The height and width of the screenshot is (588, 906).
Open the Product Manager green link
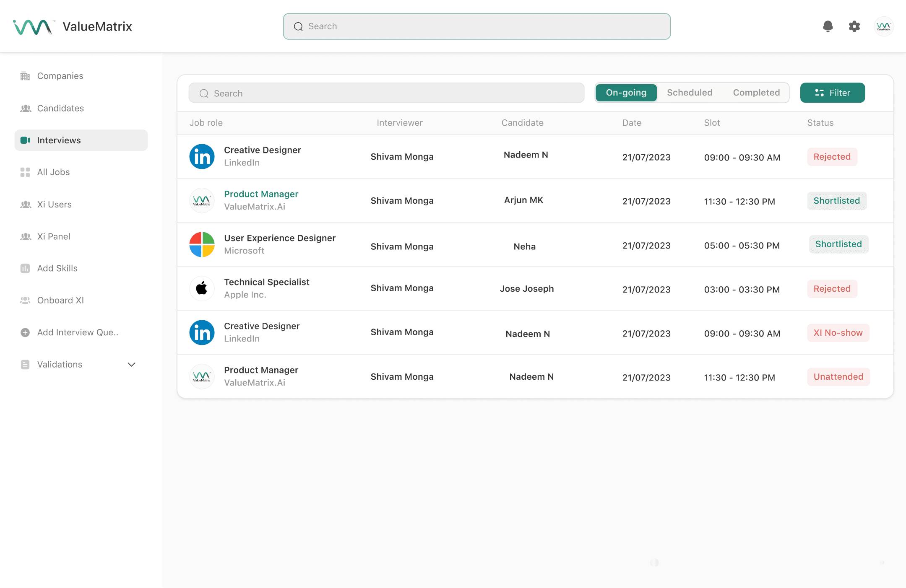261,194
